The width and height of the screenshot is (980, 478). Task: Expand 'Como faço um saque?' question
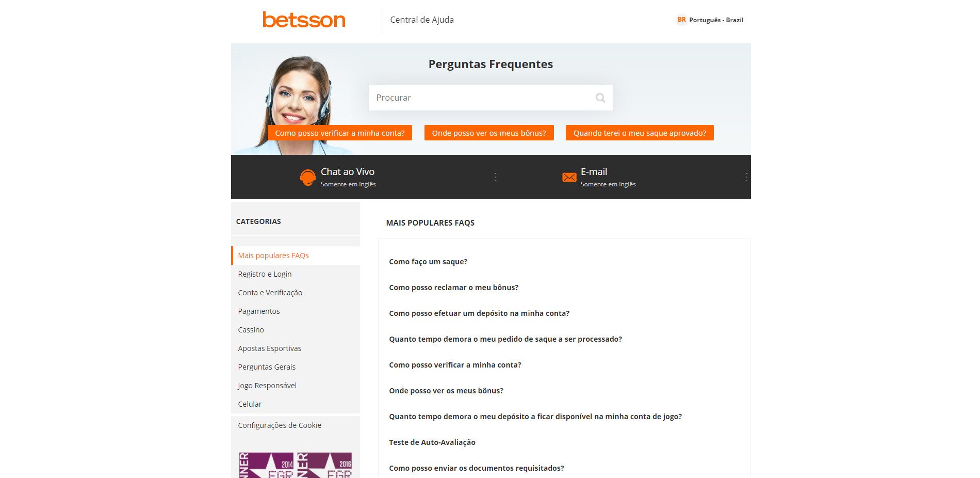coord(428,262)
